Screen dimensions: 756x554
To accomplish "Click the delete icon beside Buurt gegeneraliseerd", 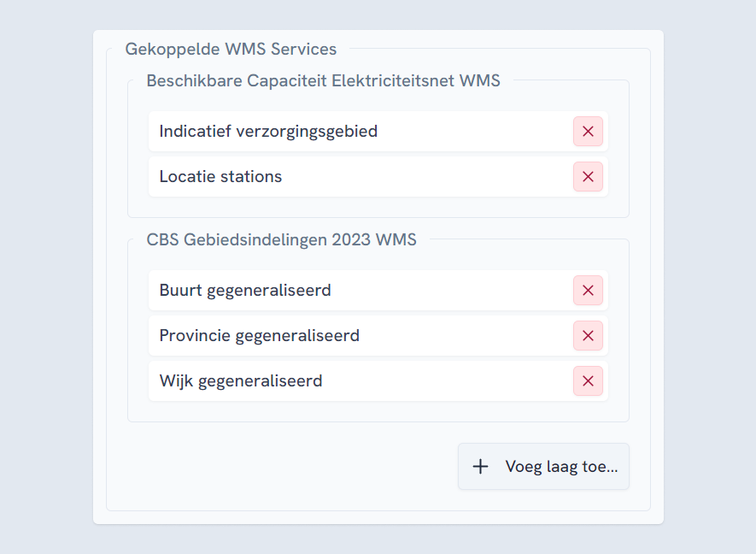I will coord(588,291).
